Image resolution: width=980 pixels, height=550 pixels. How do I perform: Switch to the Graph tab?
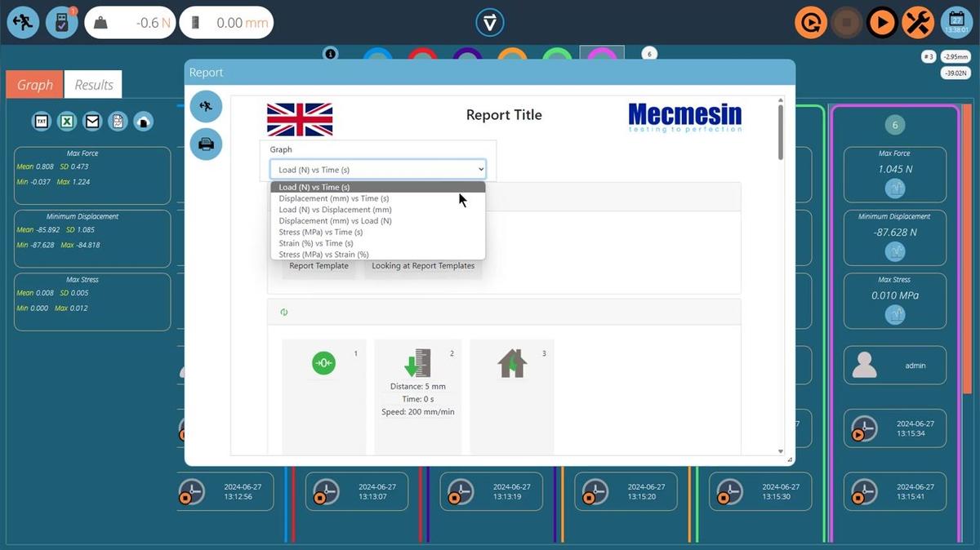[35, 85]
